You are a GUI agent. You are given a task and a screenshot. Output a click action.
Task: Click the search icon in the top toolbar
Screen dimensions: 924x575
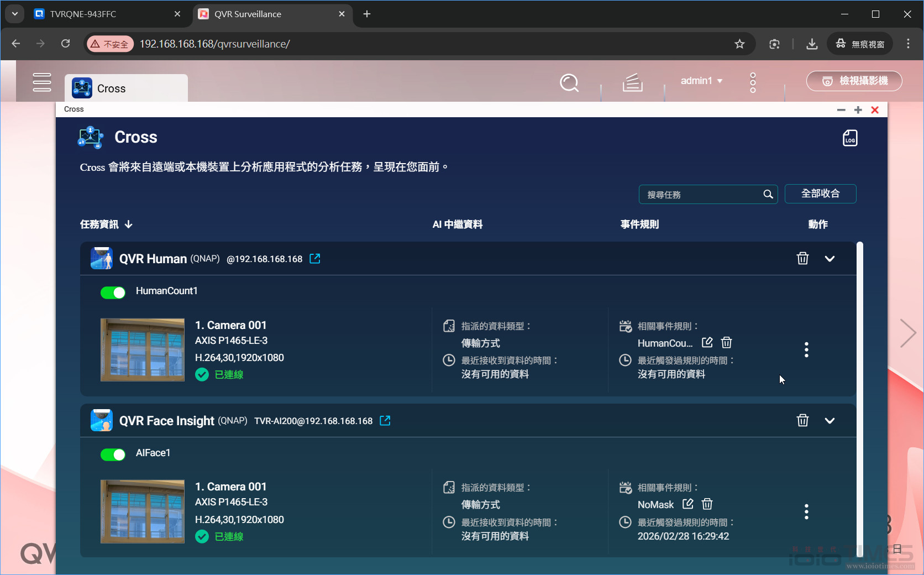pyautogui.click(x=569, y=83)
